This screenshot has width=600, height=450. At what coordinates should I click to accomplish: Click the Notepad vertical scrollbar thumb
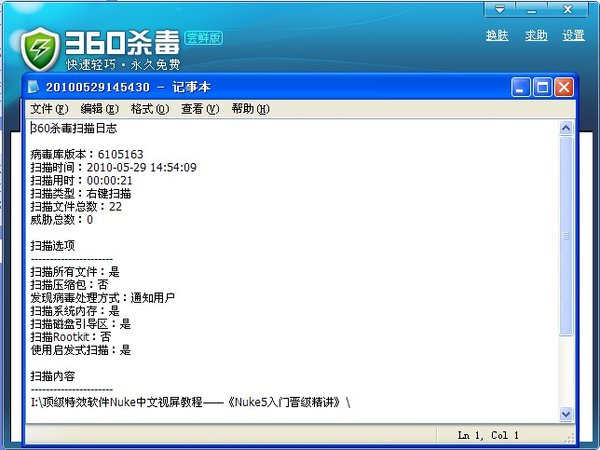coord(566,236)
